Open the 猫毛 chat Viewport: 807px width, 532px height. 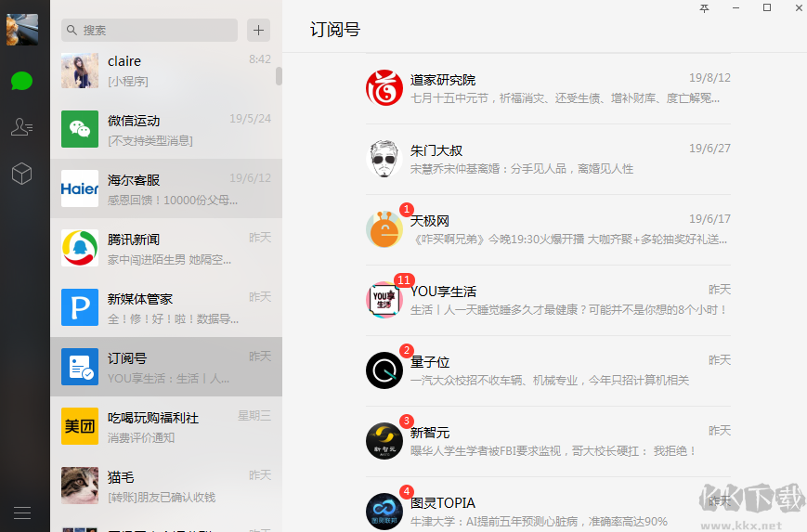point(167,486)
